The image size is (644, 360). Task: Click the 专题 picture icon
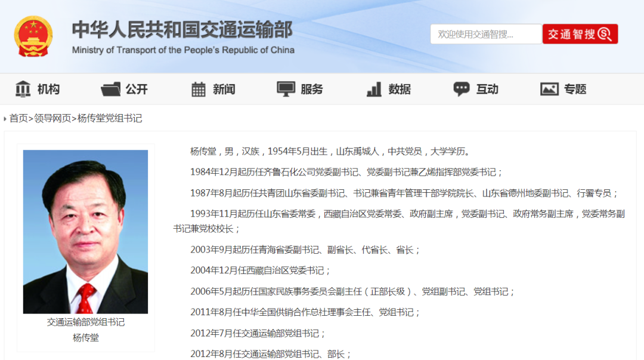549,89
